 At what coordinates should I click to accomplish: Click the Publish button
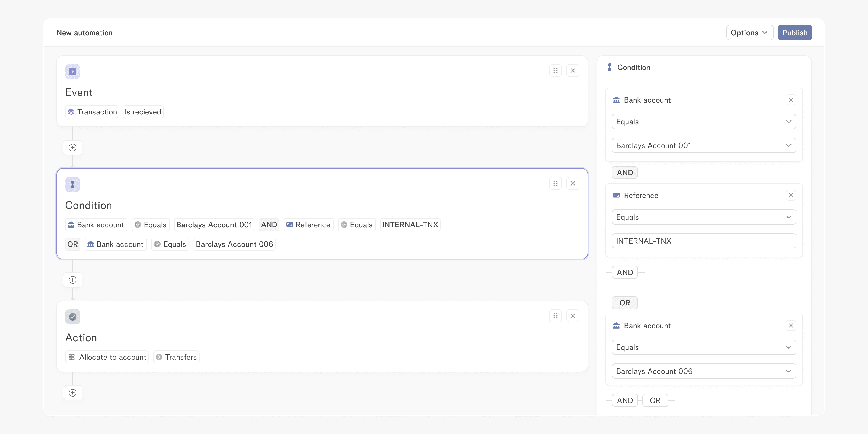pyautogui.click(x=794, y=33)
